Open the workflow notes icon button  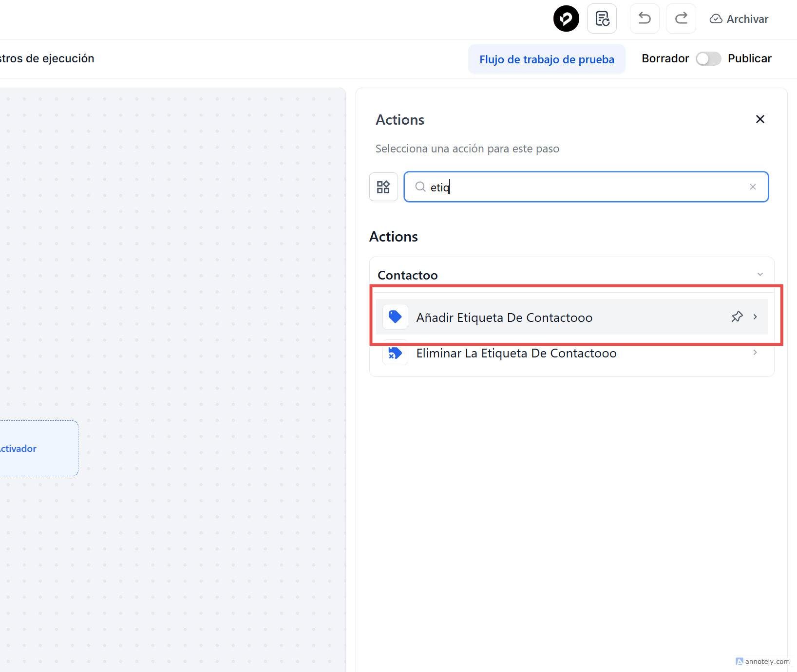(602, 19)
